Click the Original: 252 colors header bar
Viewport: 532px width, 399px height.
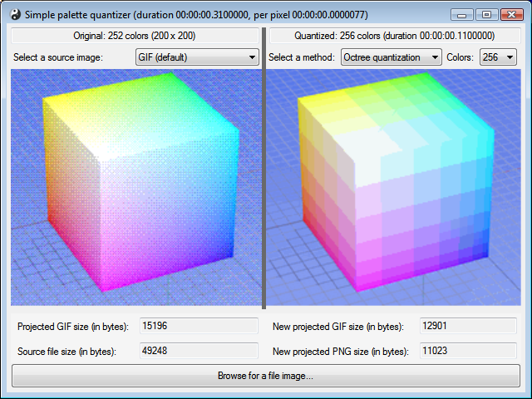point(135,36)
